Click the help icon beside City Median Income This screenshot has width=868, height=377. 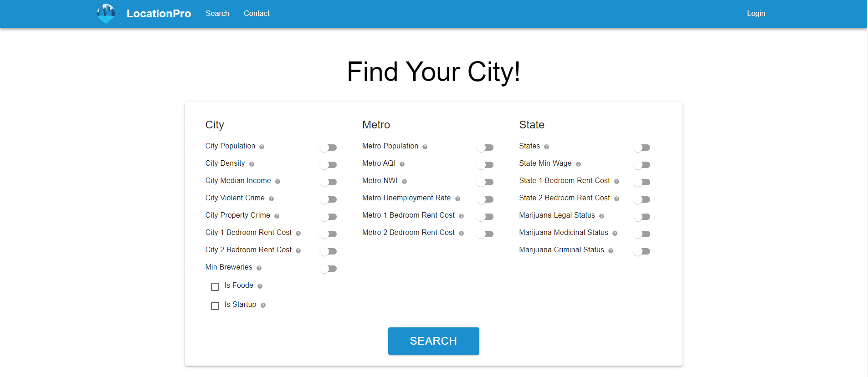click(277, 181)
